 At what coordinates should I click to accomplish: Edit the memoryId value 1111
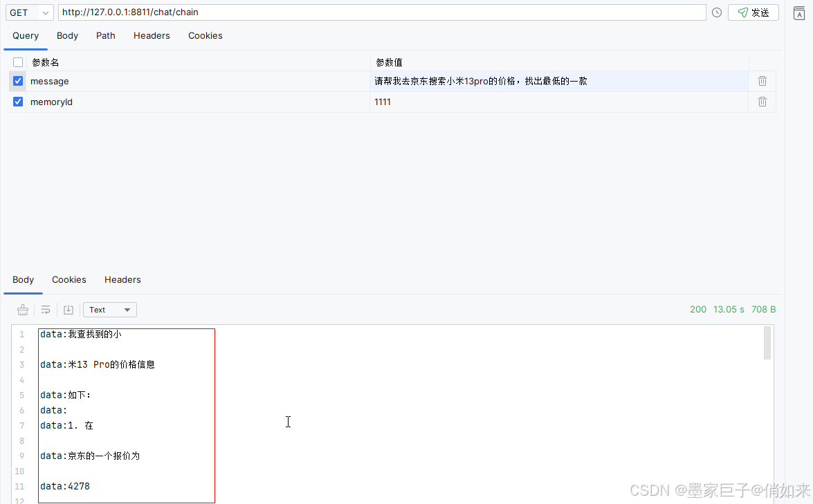pyautogui.click(x=559, y=102)
